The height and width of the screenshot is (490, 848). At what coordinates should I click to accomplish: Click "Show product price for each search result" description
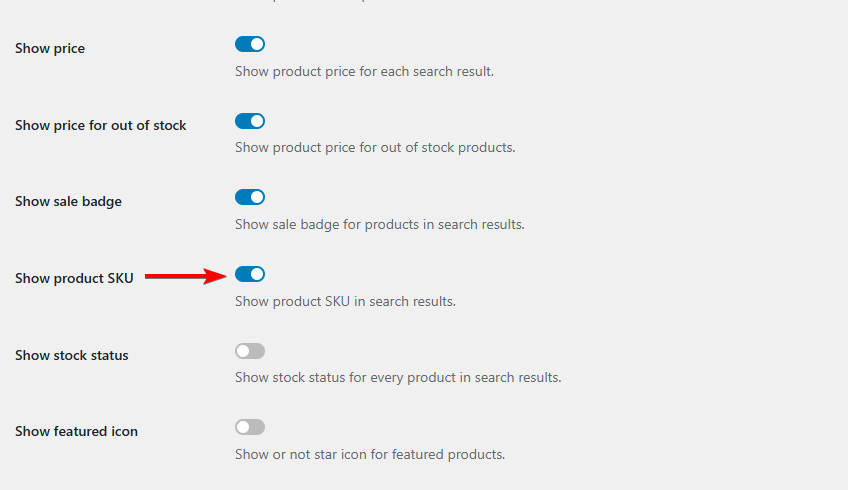click(x=364, y=72)
